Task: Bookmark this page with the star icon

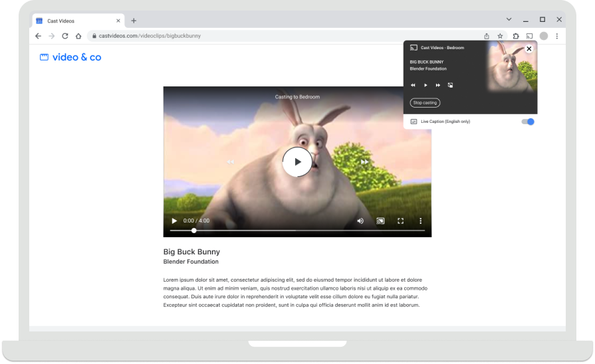Action: pos(500,36)
